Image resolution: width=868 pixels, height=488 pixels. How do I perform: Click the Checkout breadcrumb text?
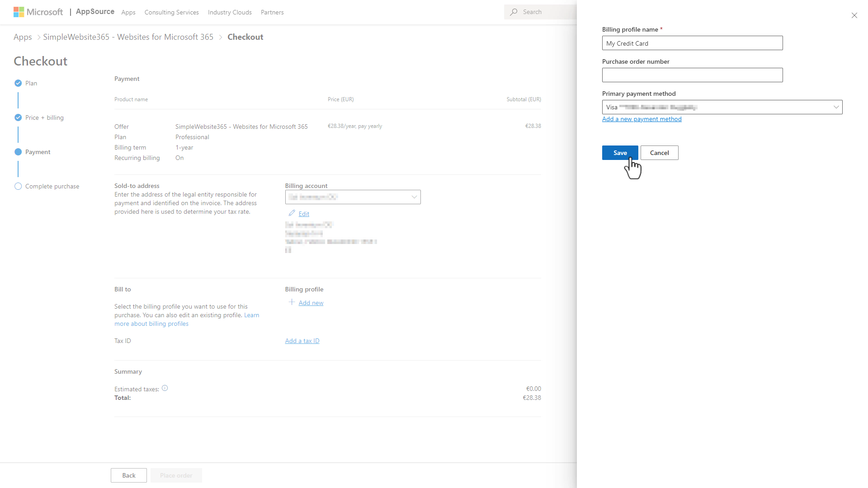(x=245, y=37)
